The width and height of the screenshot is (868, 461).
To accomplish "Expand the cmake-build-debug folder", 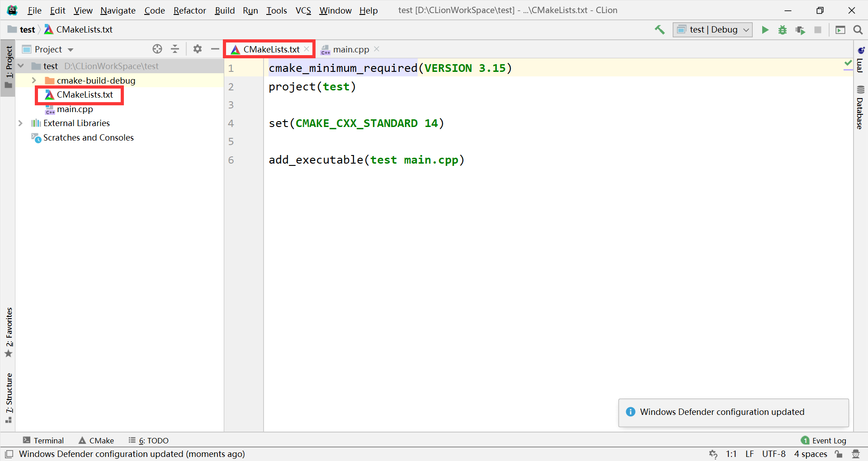I will click(34, 80).
